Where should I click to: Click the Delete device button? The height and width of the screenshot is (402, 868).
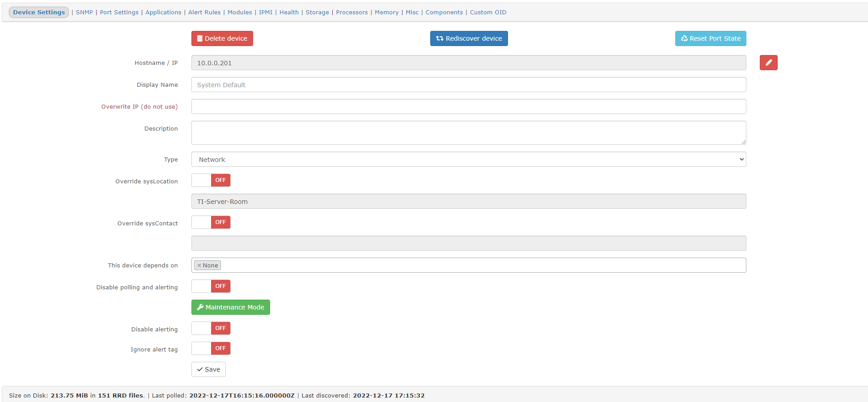click(x=222, y=38)
